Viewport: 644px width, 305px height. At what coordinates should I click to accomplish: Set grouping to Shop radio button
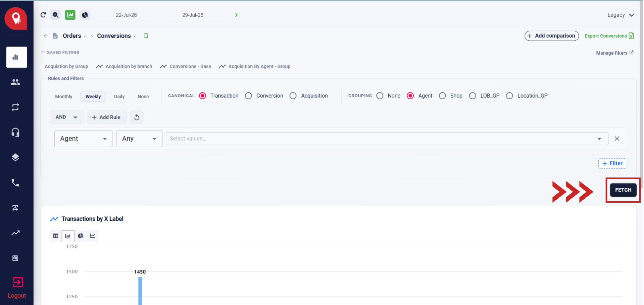442,96
